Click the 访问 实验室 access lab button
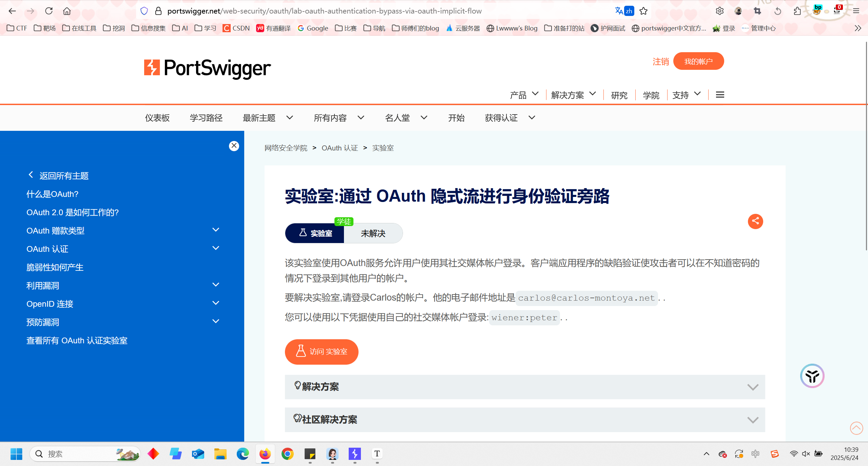 321,351
